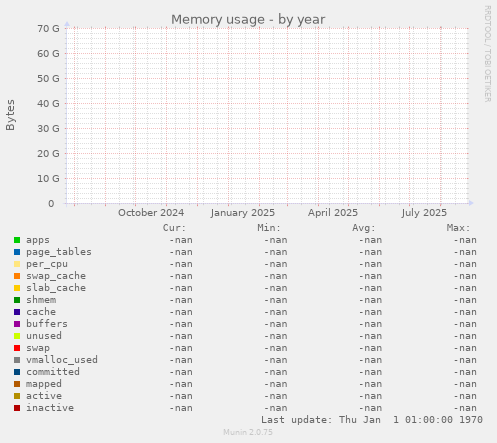Select the vmalloc_used legend label
This screenshot has height=443, width=497.
(62, 360)
